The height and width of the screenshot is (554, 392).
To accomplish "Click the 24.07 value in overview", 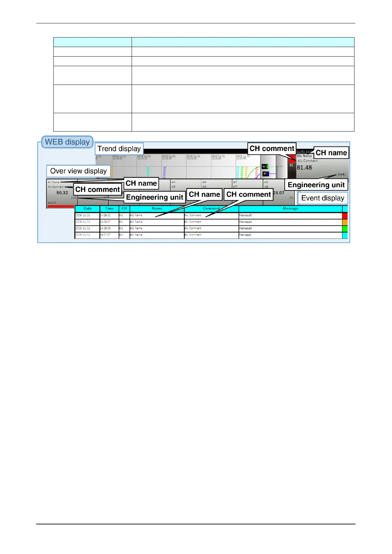I will tap(278, 193).
